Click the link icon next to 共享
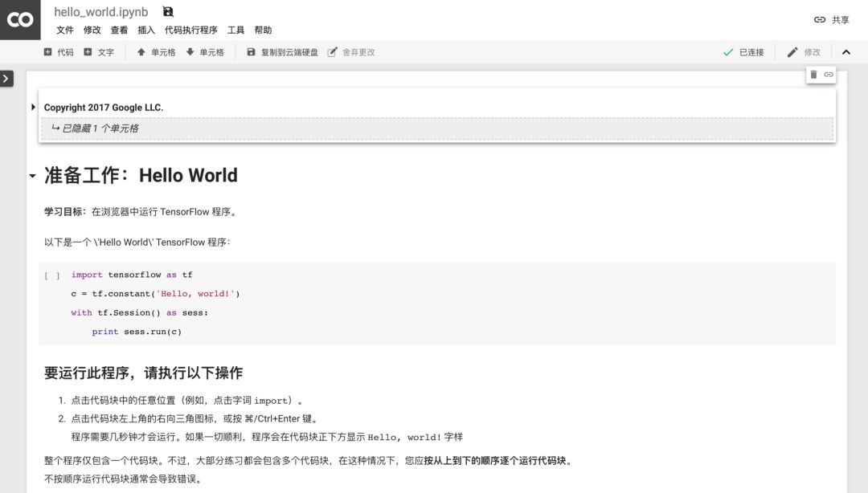This screenshot has height=493, width=868. click(819, 20)
